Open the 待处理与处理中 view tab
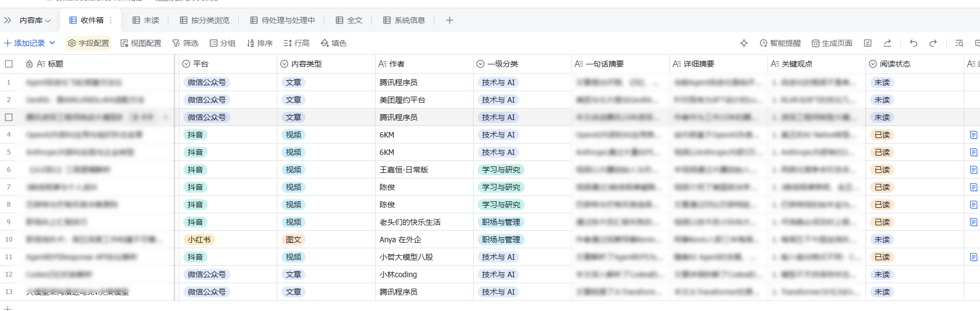The width and height of the screenshot is (980, 311). (x=282, y=20)
